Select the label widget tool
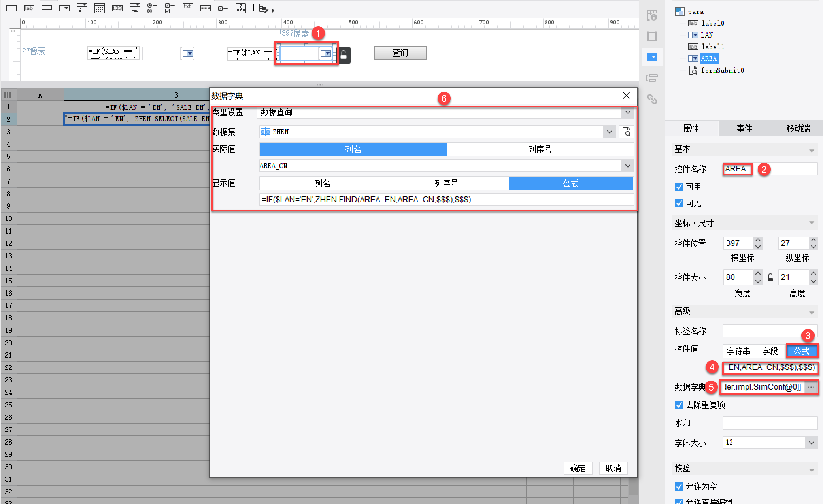The width and height of the screenshot is (823, 504). tap(29, 8)
